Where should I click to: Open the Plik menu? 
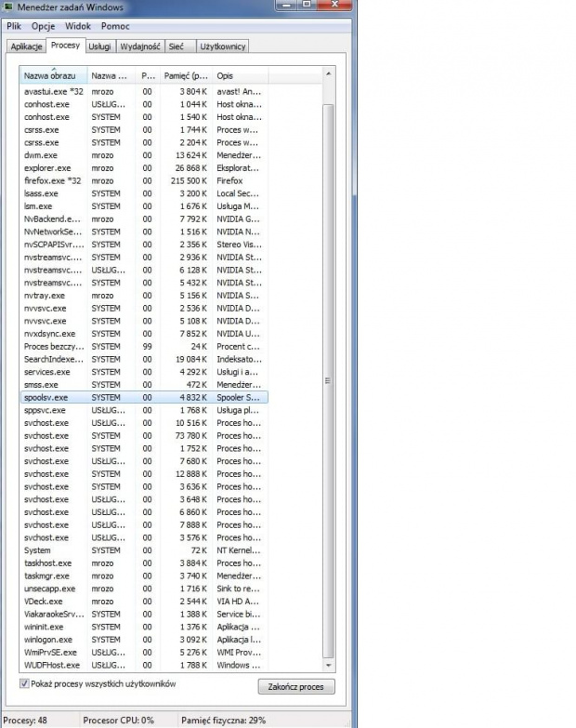[x=14, y=26]
